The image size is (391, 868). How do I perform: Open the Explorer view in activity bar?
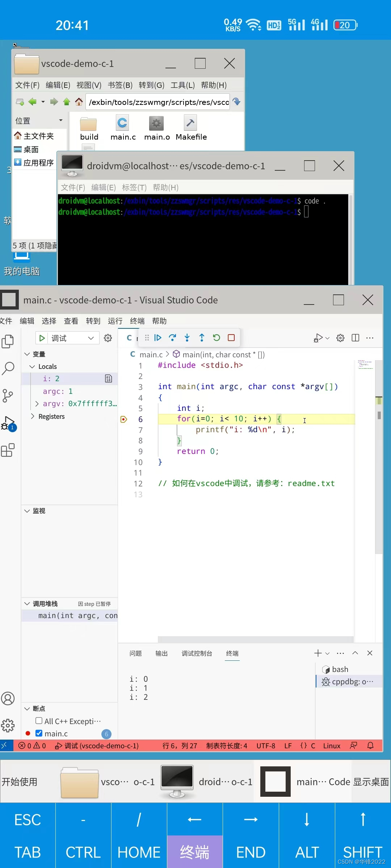pyautogui.click(x=8, y=341)
